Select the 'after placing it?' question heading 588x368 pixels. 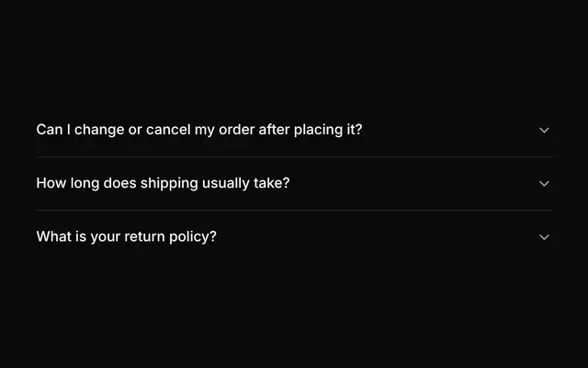pos(199,130)
